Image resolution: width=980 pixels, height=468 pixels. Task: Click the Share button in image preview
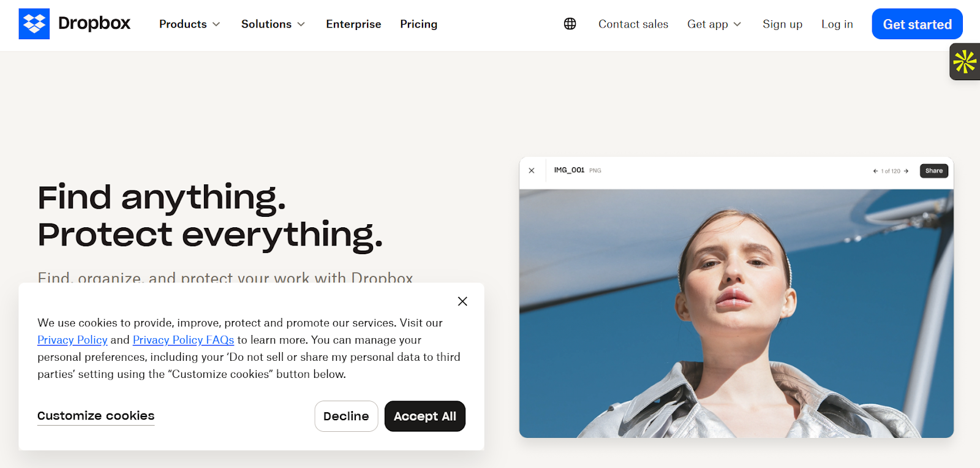tap(934, 171)
